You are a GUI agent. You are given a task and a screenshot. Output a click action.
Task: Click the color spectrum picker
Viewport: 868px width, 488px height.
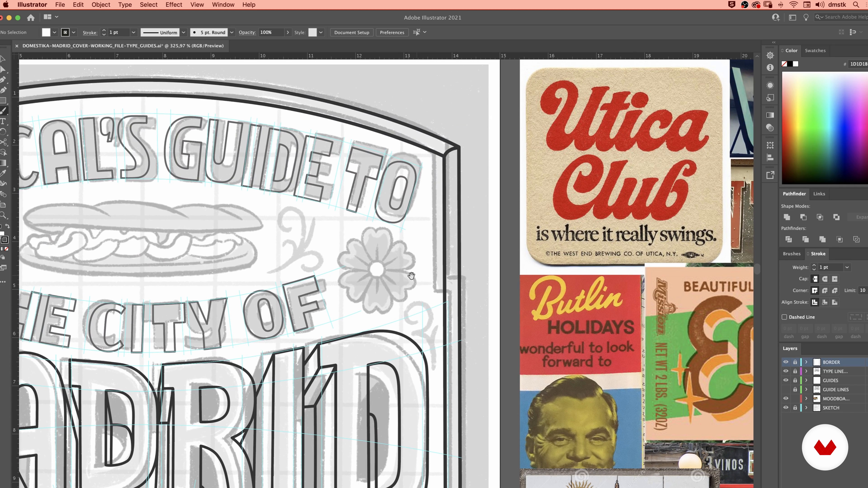[825, 128]
